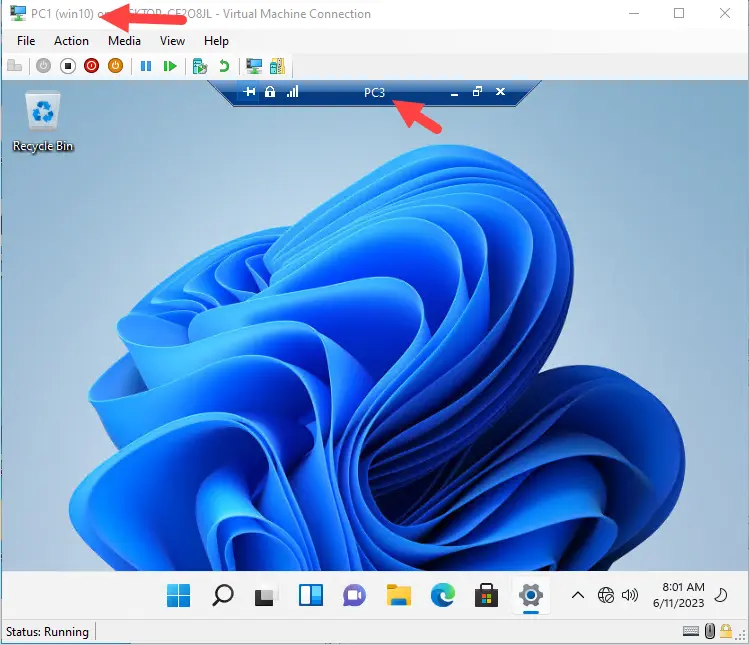Open File Explorer from taskbar

point(399,596)
